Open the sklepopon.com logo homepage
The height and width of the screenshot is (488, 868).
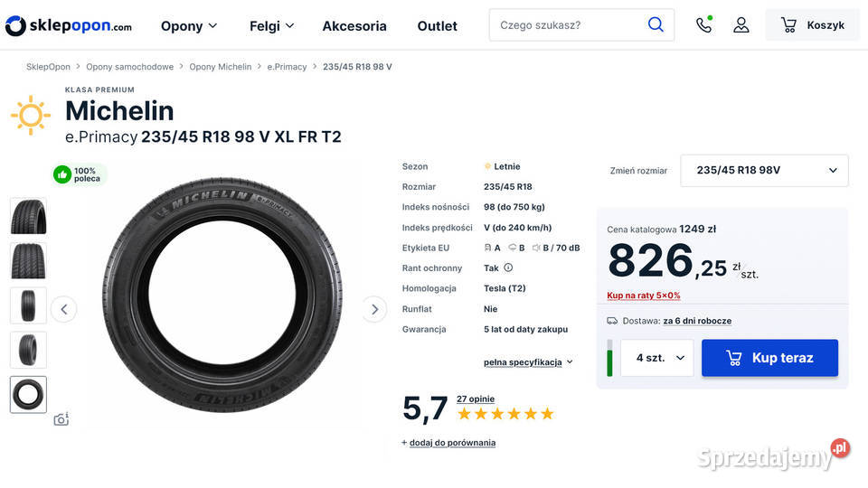69,25
